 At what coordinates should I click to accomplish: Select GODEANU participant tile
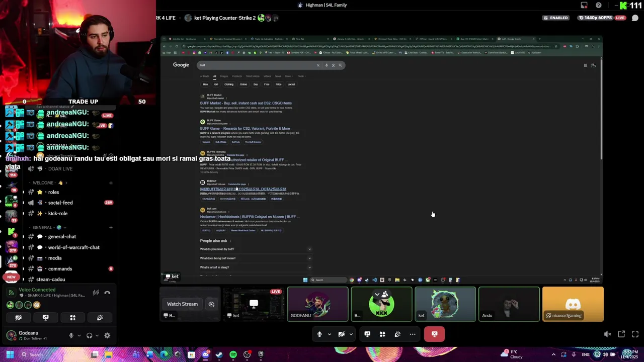[317, 304]
